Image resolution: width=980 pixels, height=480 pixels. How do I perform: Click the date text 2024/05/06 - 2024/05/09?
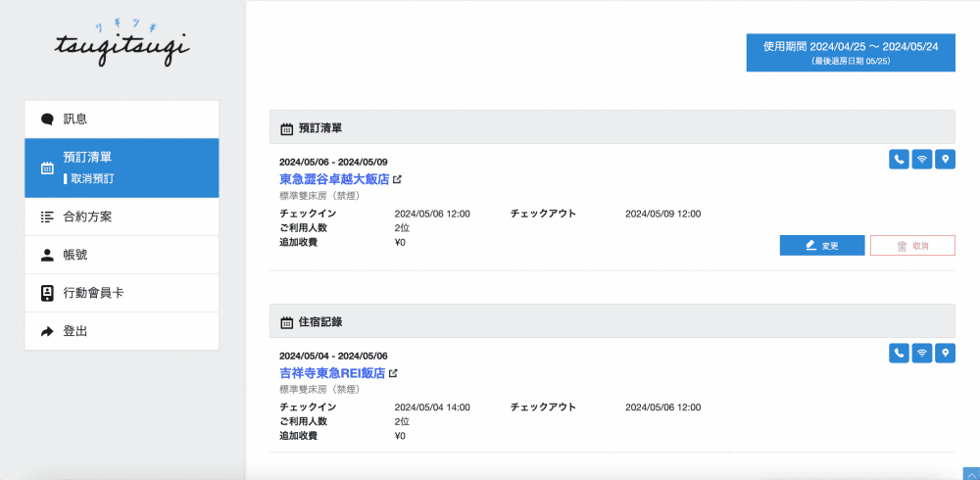[x=333, y=163]
